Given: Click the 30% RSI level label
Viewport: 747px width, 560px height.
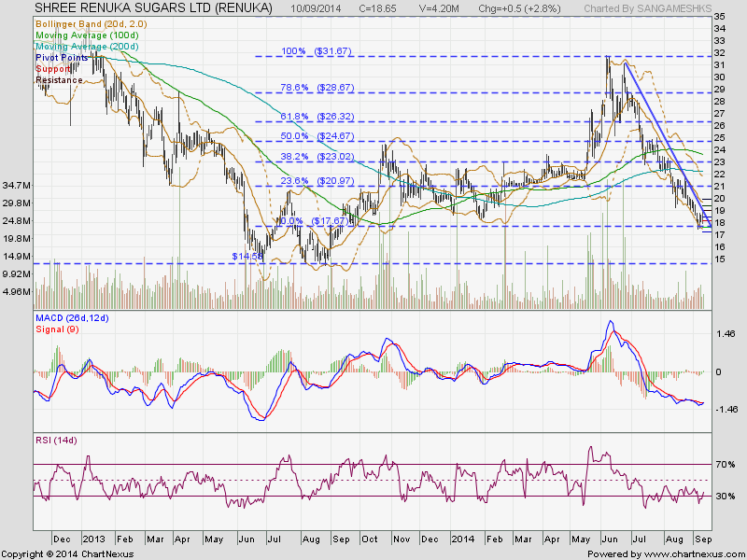Looking at the screenshot, I should pos(726,497).
